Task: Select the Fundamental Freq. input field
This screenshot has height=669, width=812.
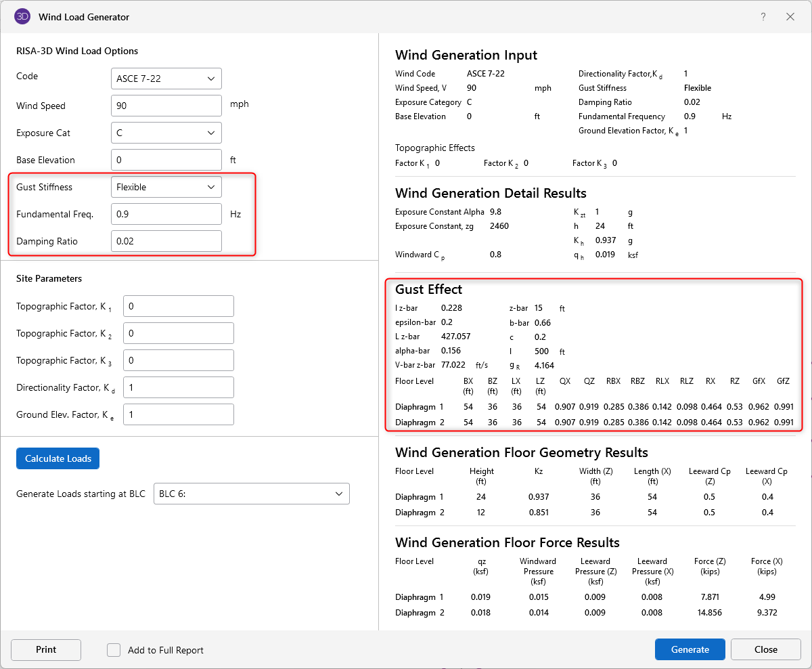Action: click(x=166, y=214)
